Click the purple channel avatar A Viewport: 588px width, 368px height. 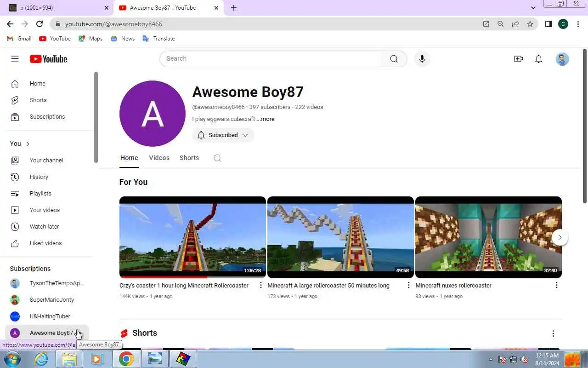153,114
